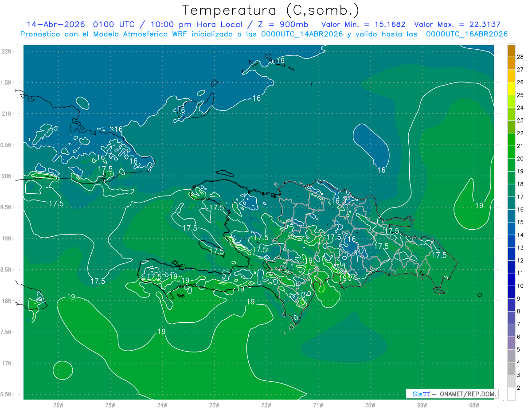Select the blue 14 degree legend swatch
This screenshot has width=532, height=411.
(511, 229)
